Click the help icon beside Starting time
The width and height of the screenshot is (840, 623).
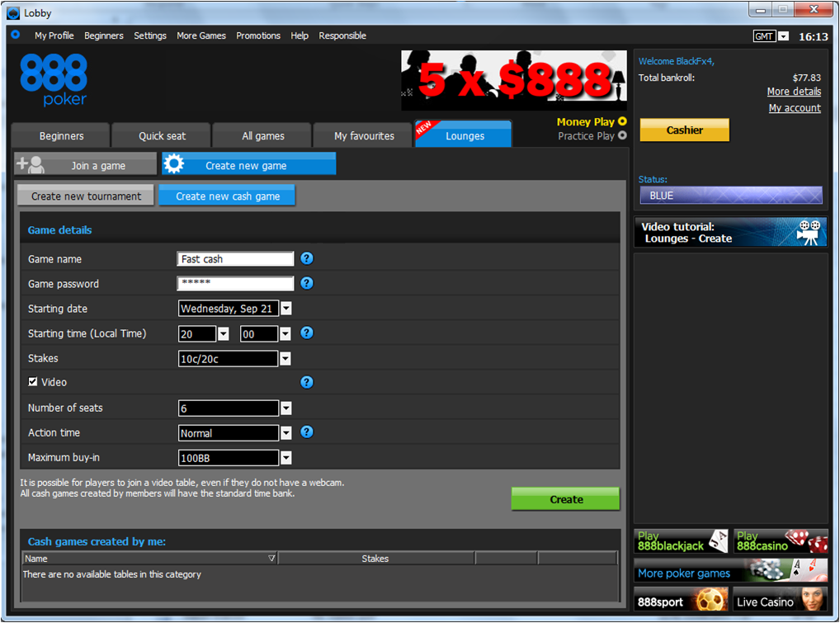(306, 333)
